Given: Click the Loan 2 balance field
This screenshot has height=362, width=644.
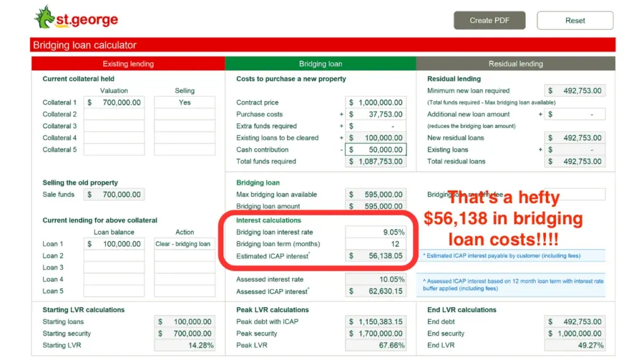Looking at the screenshot, I should pyautogui.click(x=114, y=256).
